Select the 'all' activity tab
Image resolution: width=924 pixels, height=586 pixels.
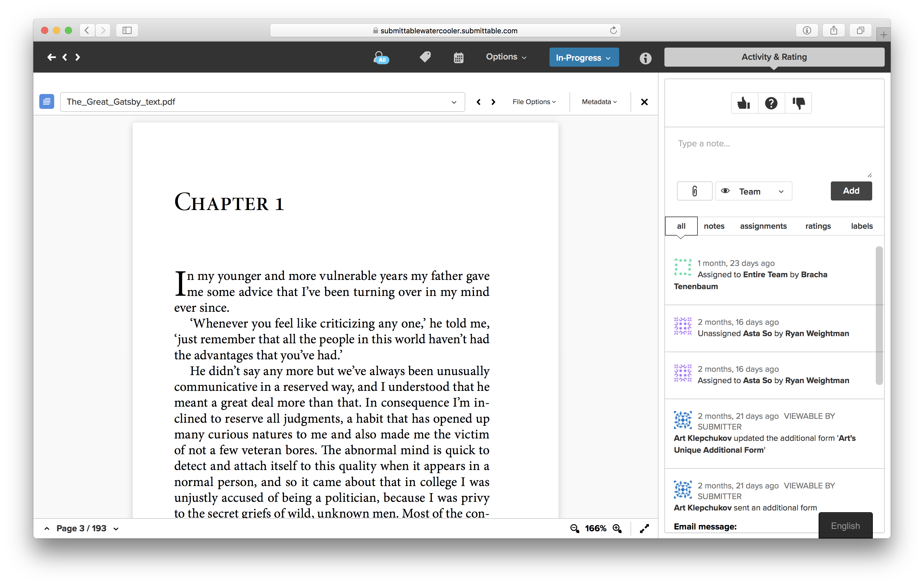coord(681,226)
